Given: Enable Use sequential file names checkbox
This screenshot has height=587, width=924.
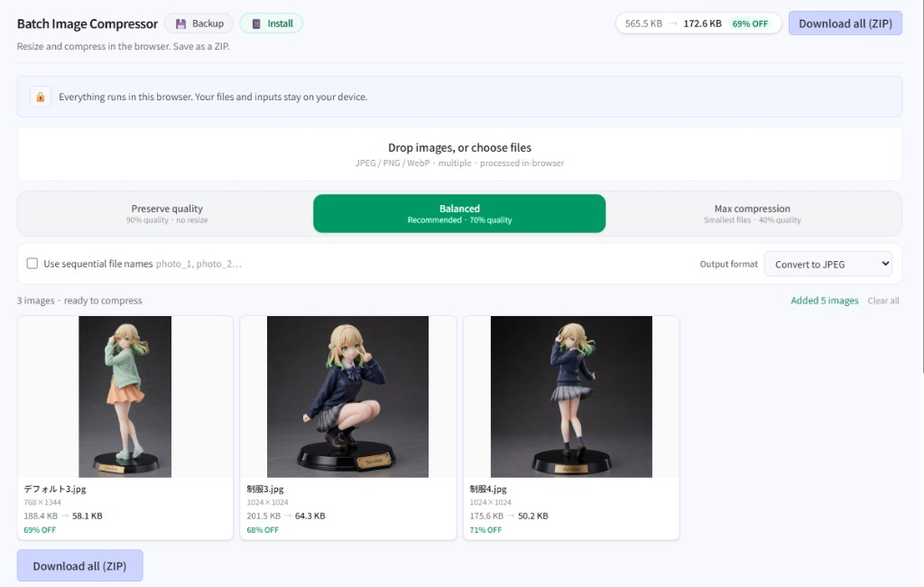Looking at the screenshot, I should point(32,263).
